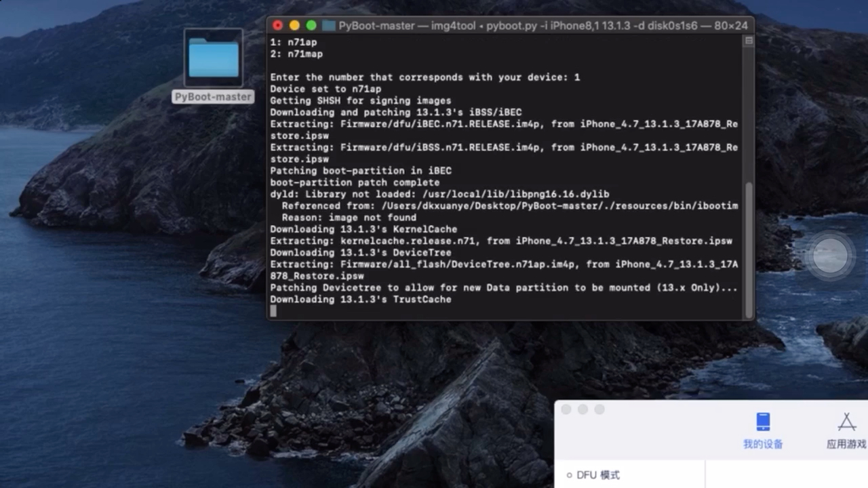The height and width of the screenshot is (488, 868).
Task: Select the DFU 模式 sidebar entry
Action: coord(598,475)
